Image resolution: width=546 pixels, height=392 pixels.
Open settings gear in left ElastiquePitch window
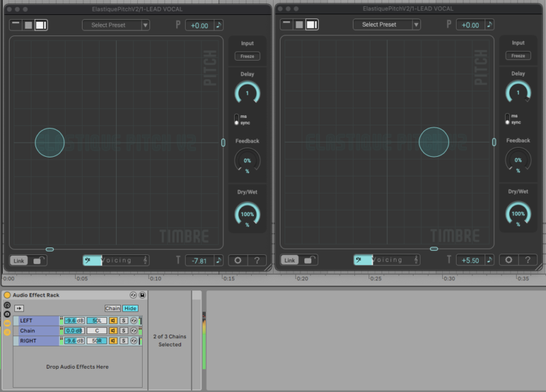tap(238, 260)
